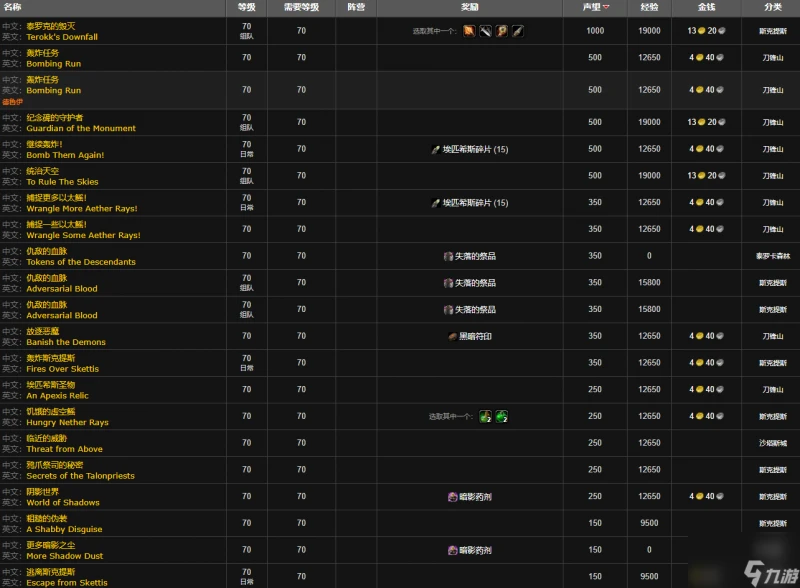Viewport: 800px width, 588px height.
Task: Sort by the 经验 column header
Action: click(649, 7)
